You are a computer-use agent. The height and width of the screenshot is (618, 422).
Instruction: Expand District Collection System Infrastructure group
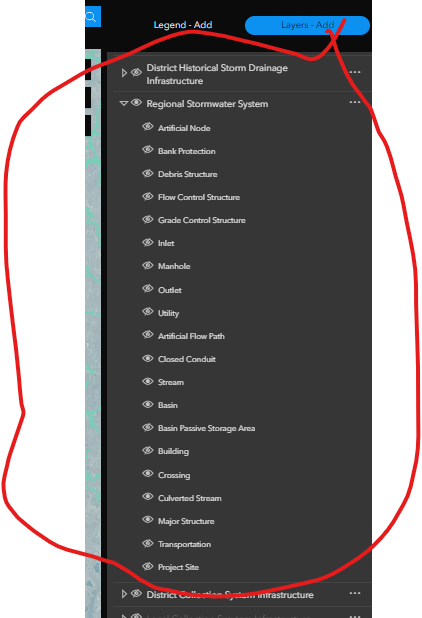pos(124,594)
